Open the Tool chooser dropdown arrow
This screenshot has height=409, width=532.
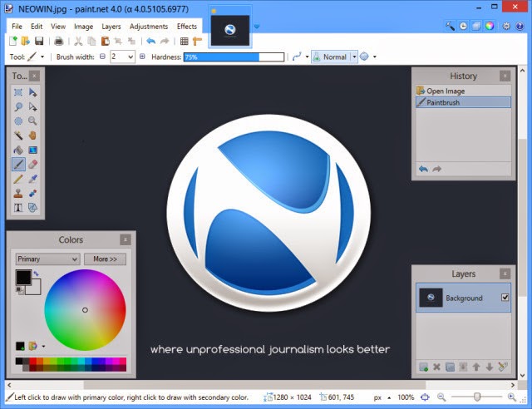[x=42, y=57]
